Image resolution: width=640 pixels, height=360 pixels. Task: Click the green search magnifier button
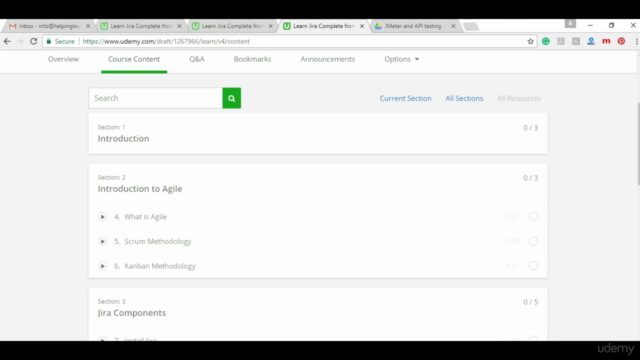[231, 98]
